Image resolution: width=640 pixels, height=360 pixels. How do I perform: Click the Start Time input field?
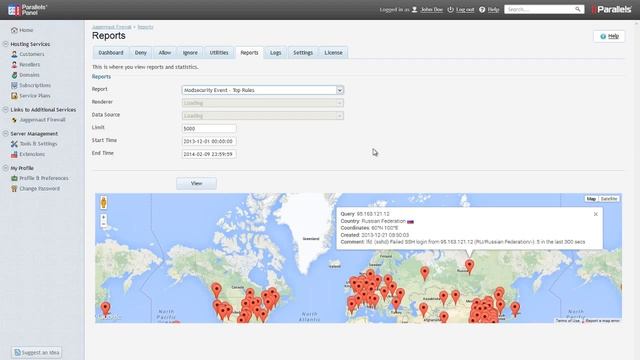[x=209, y=141]
